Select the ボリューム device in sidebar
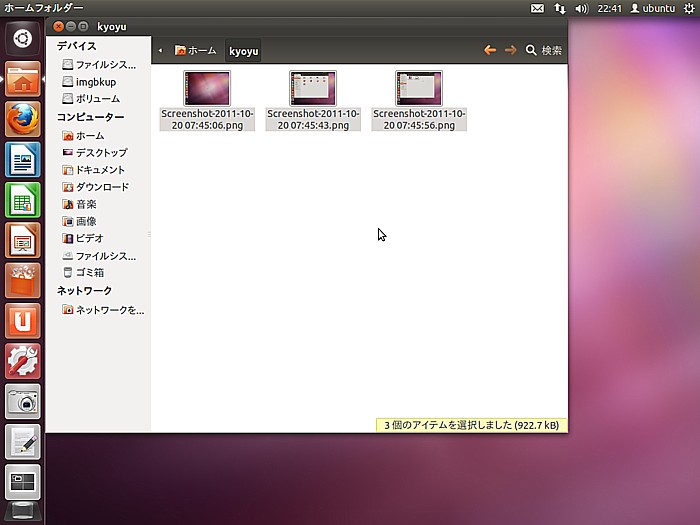The height and width of the screenshot is (525, 700). pos(91,98)
